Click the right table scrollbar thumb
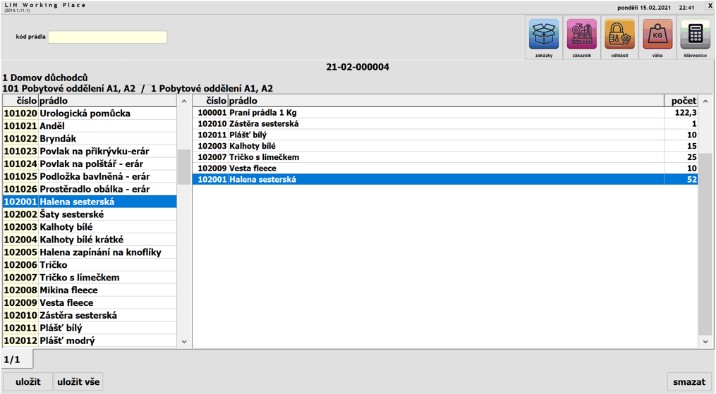This screenshot has height=394, width=716. 705,244
